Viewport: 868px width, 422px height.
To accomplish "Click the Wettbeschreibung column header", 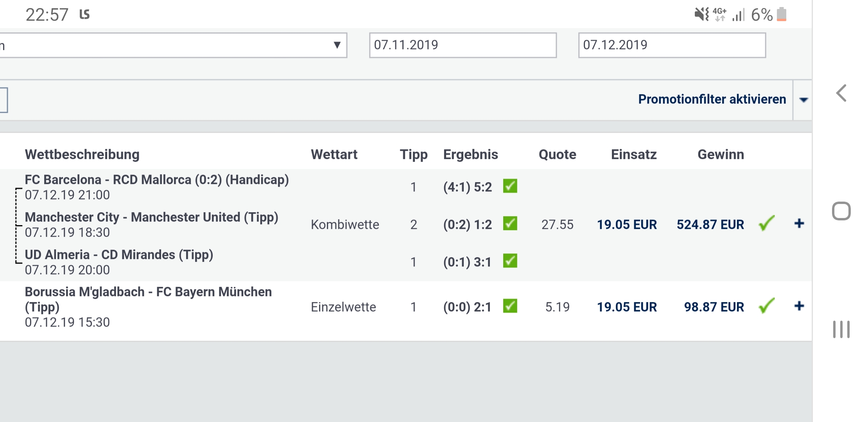I will (x=82, y=154).
